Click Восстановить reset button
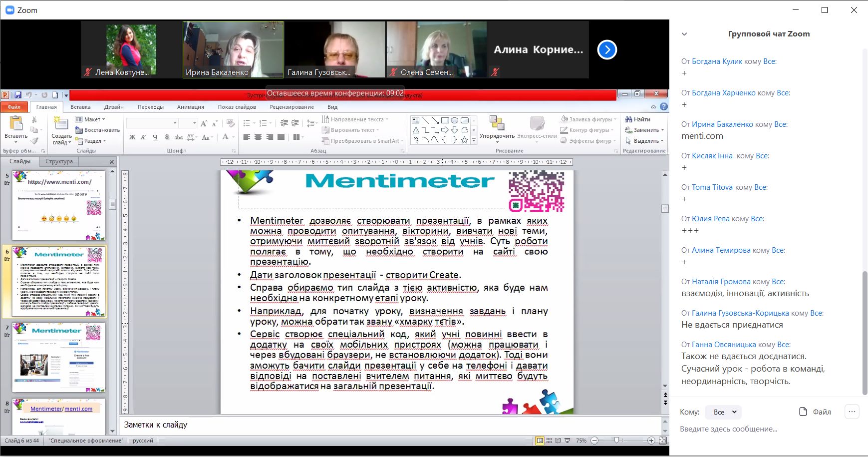Viewport: 868px width, 457px height. click(x=97, y=130)
